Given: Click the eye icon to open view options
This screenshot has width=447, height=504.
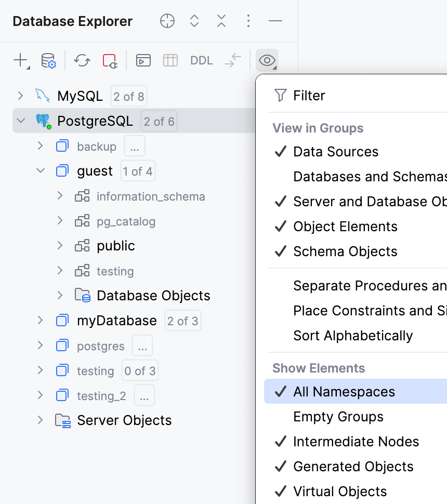Looking at the screenshot, I should pyautogui.click(x=267, y=60).
